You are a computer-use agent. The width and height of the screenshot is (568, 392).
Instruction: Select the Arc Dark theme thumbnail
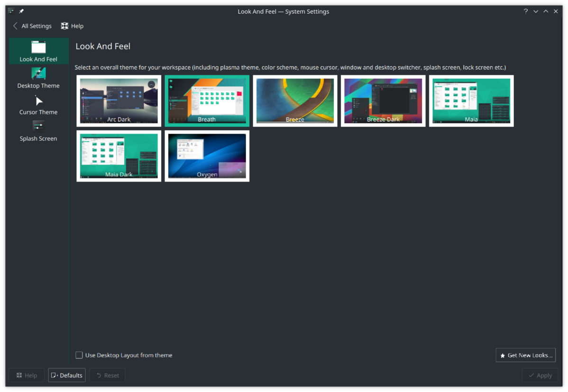click(119, 100)
